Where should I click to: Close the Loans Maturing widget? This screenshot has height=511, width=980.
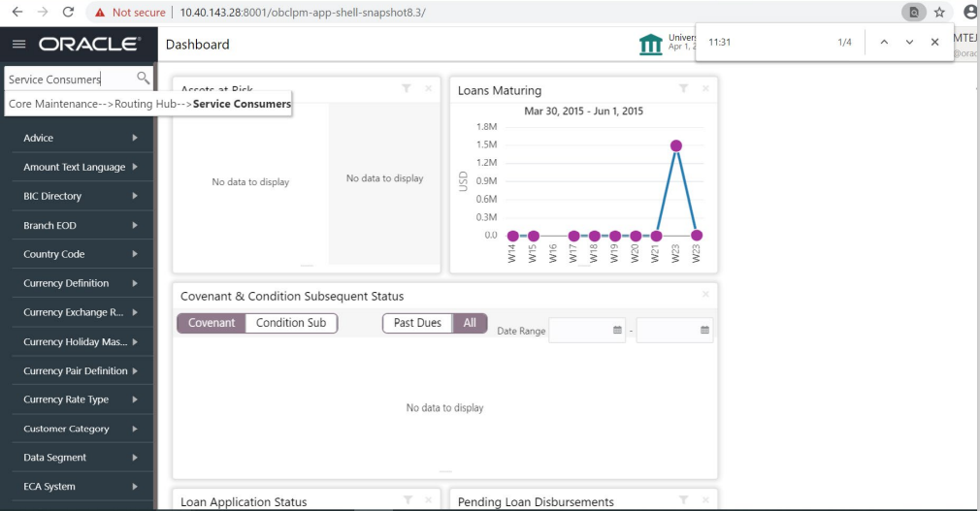pyautogui.click(x=705, y=88)
